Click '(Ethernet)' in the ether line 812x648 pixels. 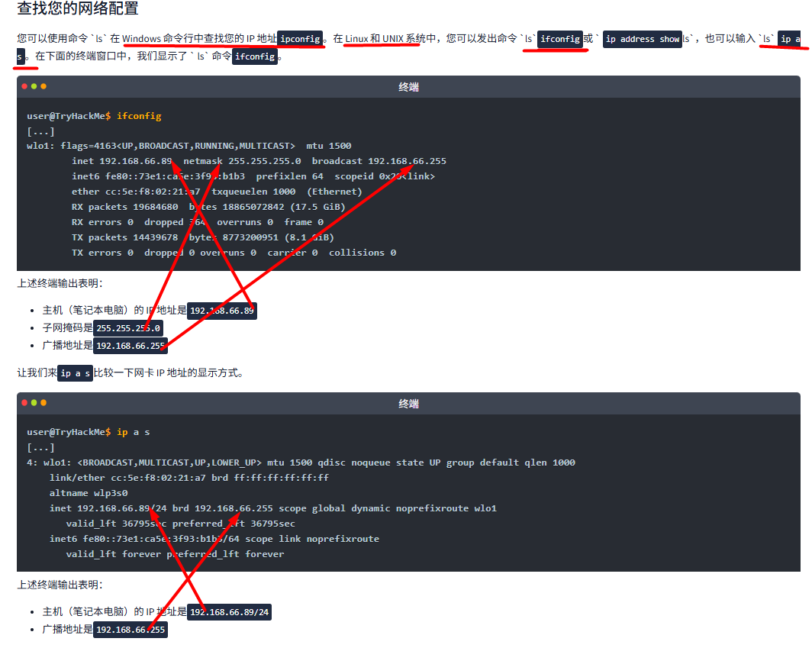[334, 192]
